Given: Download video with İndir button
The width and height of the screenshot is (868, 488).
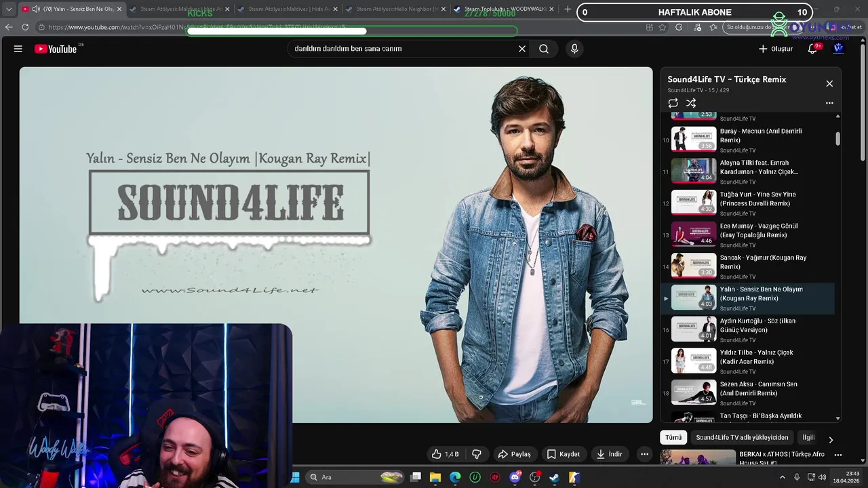Looking at the screenshot, I should (609, 454).
